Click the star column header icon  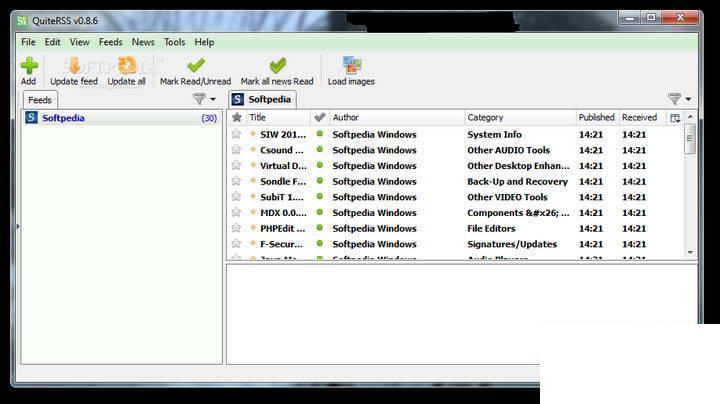[237, 118]
